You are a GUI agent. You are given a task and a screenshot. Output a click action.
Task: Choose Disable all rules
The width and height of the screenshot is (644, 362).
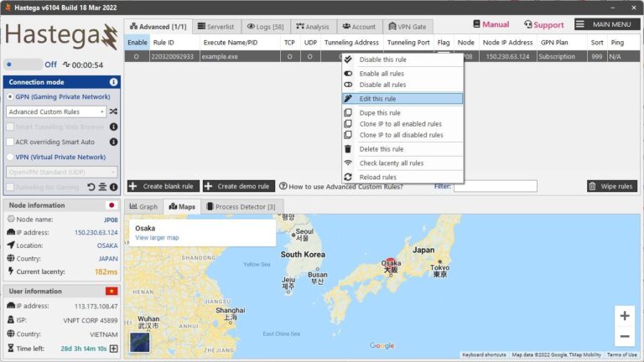tap(402, 85)
